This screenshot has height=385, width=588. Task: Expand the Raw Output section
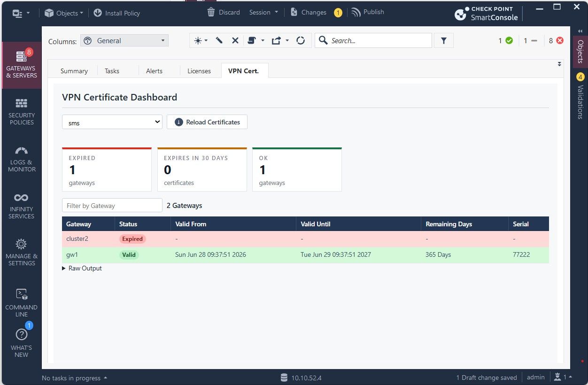82,269
